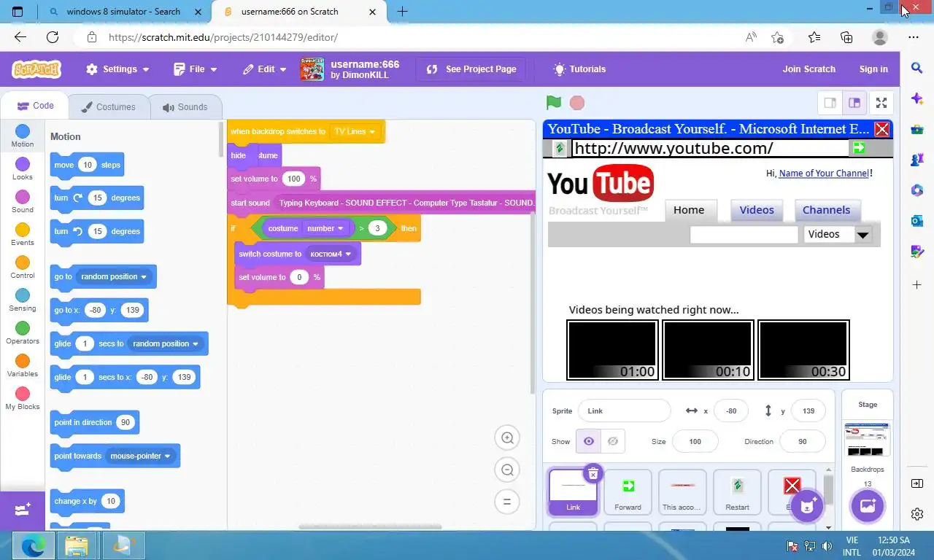The width and height of the screenshot is (934, 560).
Task: Open the Edit menu
Action: point(266,69)
